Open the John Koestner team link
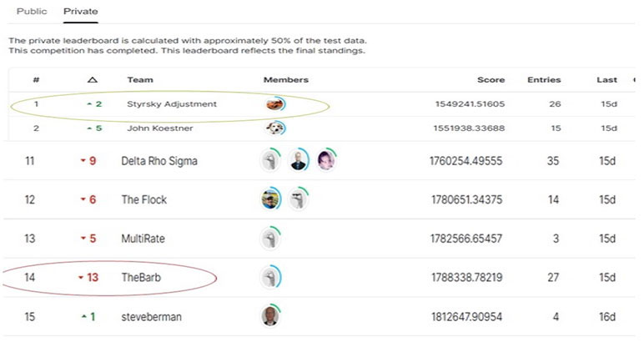Image resolution: width=644 pixels, height=342 pixels. coord(159,128)
